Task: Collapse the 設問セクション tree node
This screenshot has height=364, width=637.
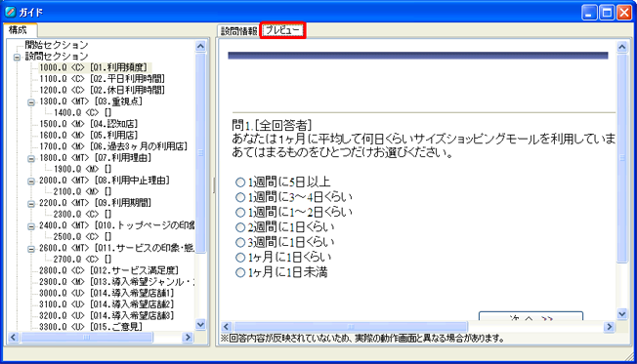Action: [17, 58]
